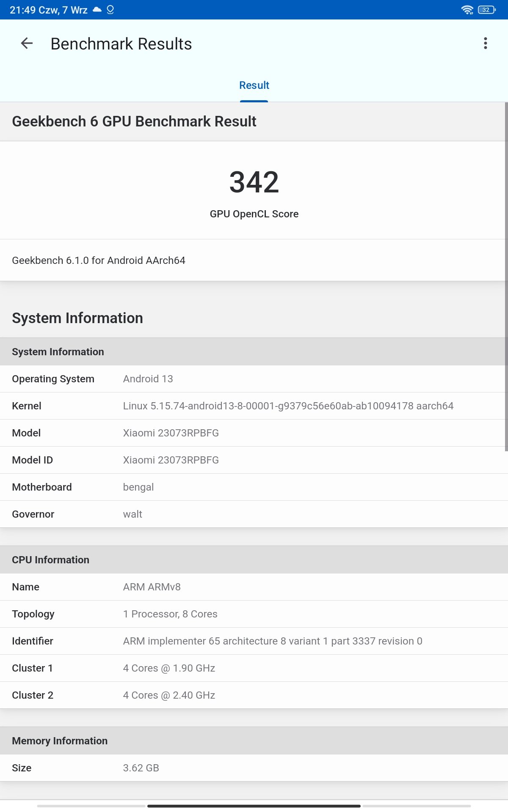Tap the location pin icon in status bar
This screenshot has height=812, width=508.
[110, 9]
